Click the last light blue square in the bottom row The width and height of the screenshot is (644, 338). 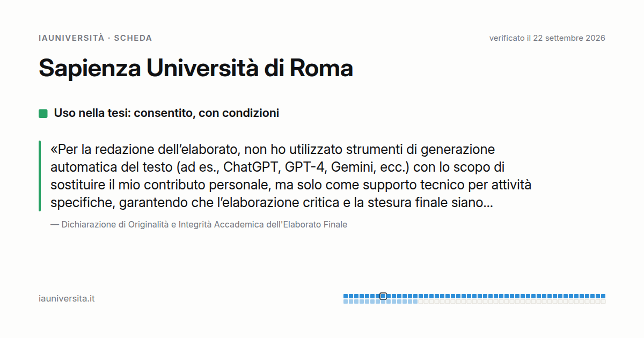tap(415, 302)
